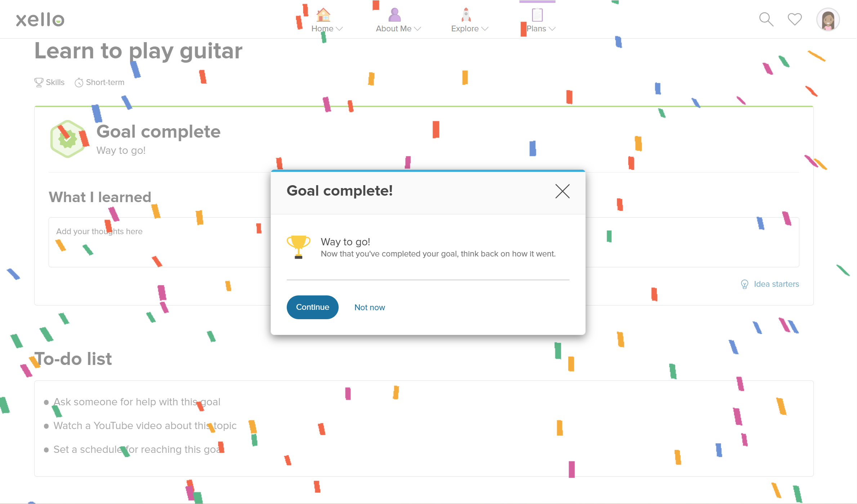This screenshot has width=857, height=504.
Task: Click the Goal complete badge icon
Action: (x=68, y=139)
